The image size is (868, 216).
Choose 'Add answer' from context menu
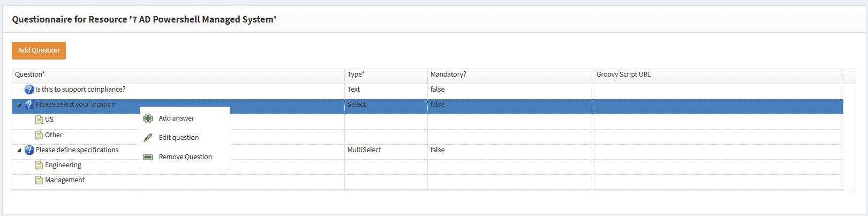[176, 118]
